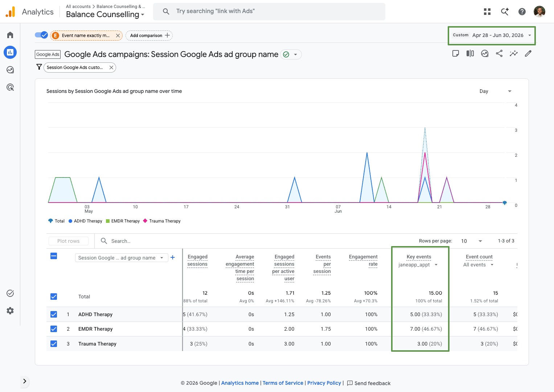The height and width of the screenshot is (392, 554).
Task: Sort by Events per session header
Action: pos(322,264)
